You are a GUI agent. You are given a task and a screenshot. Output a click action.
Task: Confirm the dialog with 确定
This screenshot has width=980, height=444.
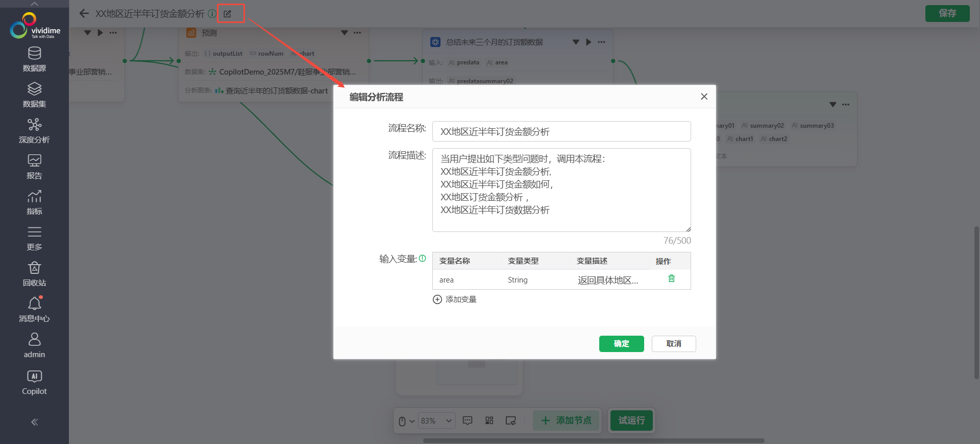[x=621, y=344]
